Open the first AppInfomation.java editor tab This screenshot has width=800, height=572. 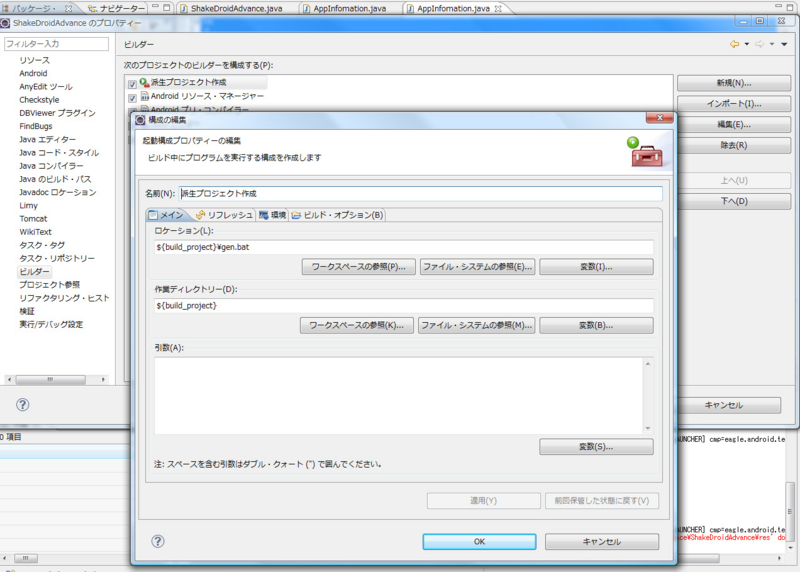345,8
